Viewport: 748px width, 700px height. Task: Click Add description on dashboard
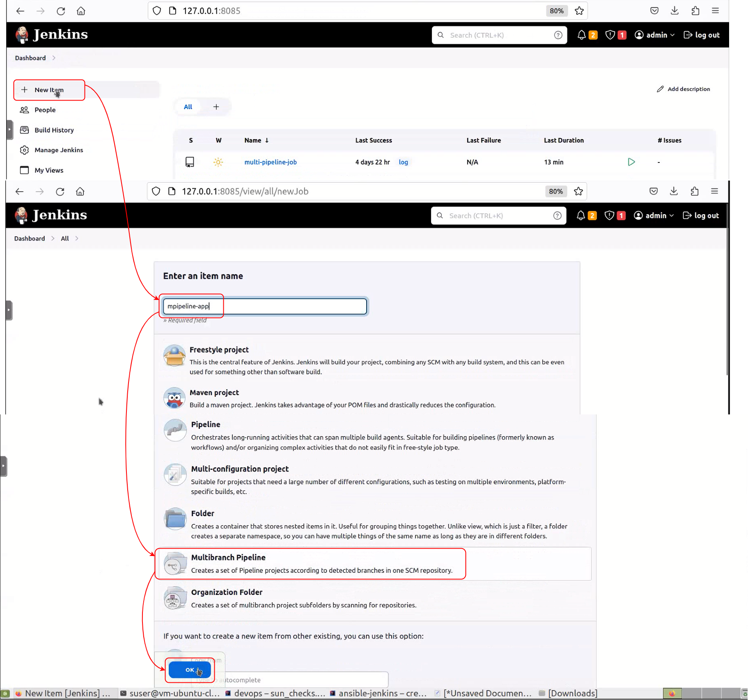[x=683, y=89]
